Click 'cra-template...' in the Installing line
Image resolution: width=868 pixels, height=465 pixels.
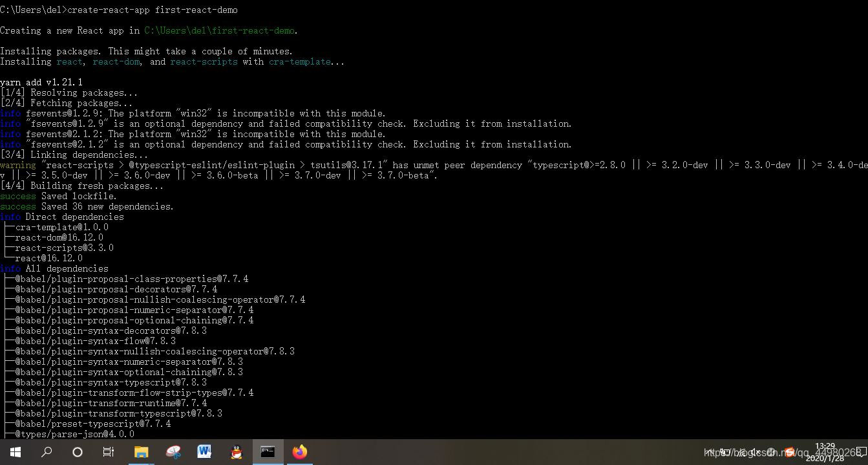[x=307, y=61]
